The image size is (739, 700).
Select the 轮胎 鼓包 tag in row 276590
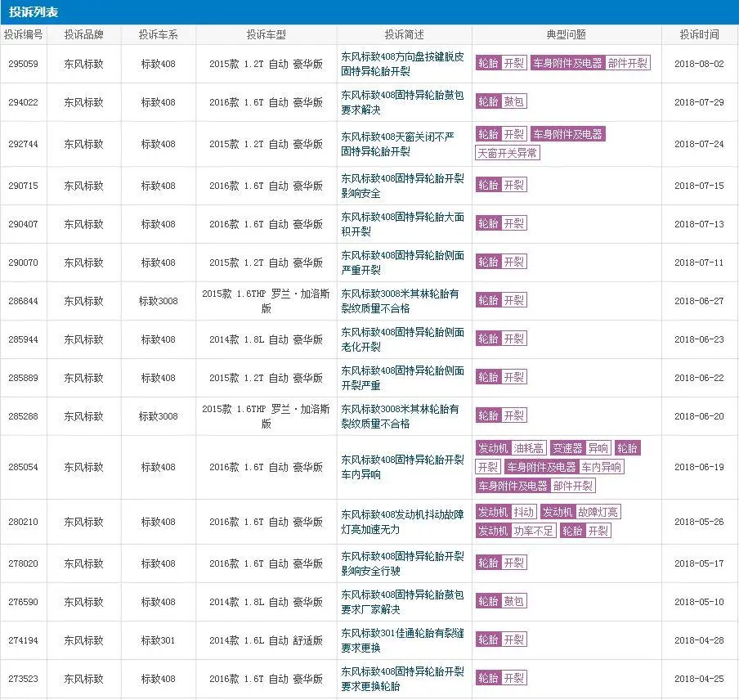click(501, 601)
